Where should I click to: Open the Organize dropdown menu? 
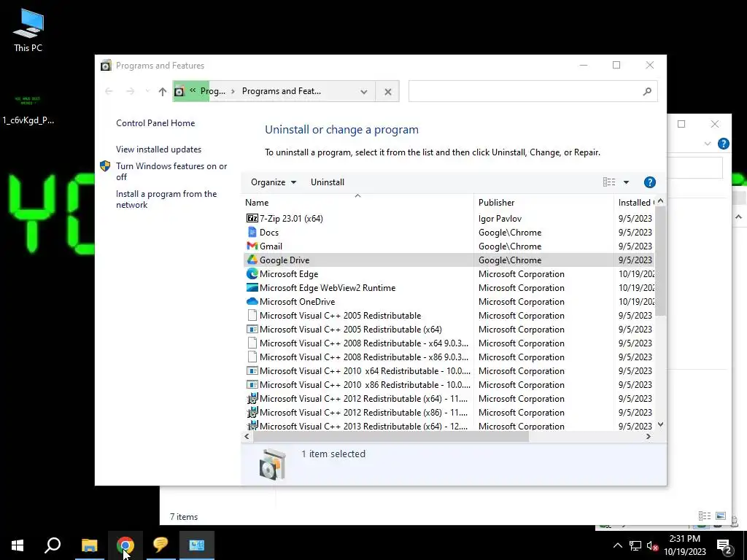coord(274,182)
